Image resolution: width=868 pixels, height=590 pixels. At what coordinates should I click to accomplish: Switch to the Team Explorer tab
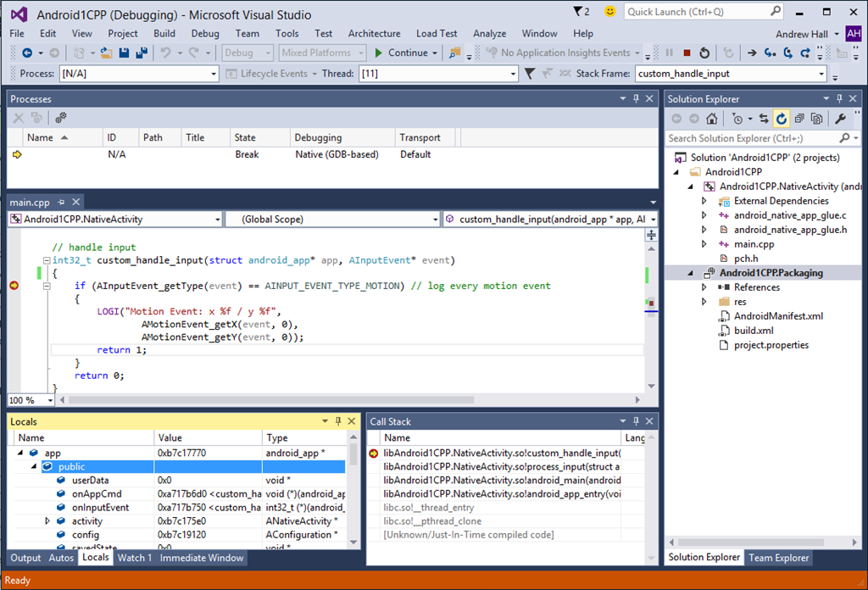pos(778,558)
